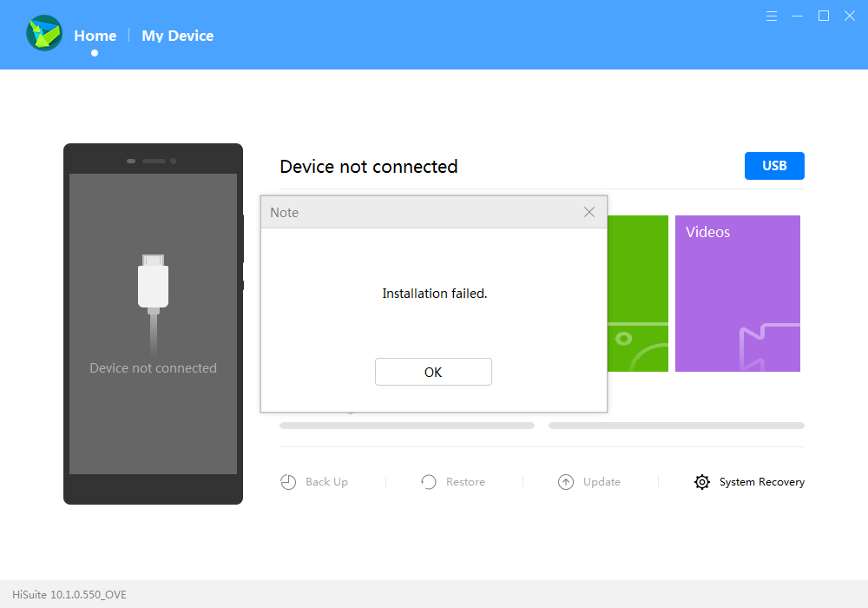
Task: Open the green Pictures tile
Action: [x=638, y=294]
